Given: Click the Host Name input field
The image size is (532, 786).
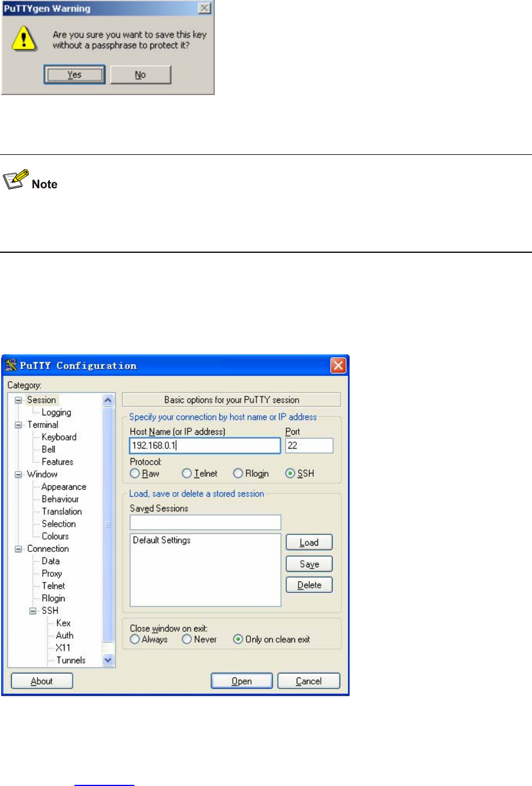Looking at the screenshot, I should (205, 446).
